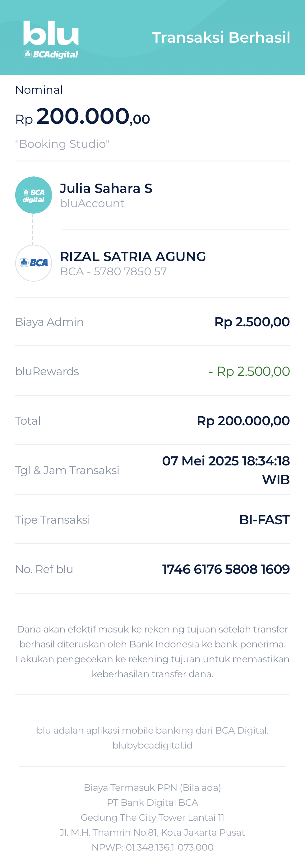Open the blubybcadigital.id website link
Image resolution: width=305 pixels, height=868 pixels.
point(152,745)
